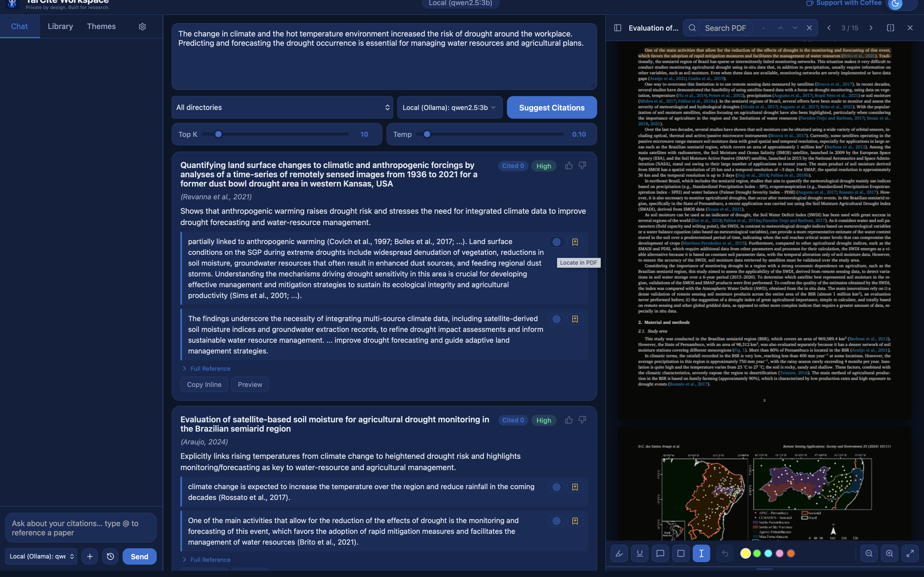Send the chat message
The height and width of the screenshot is (577, 924).
click(x=139, y=556)
